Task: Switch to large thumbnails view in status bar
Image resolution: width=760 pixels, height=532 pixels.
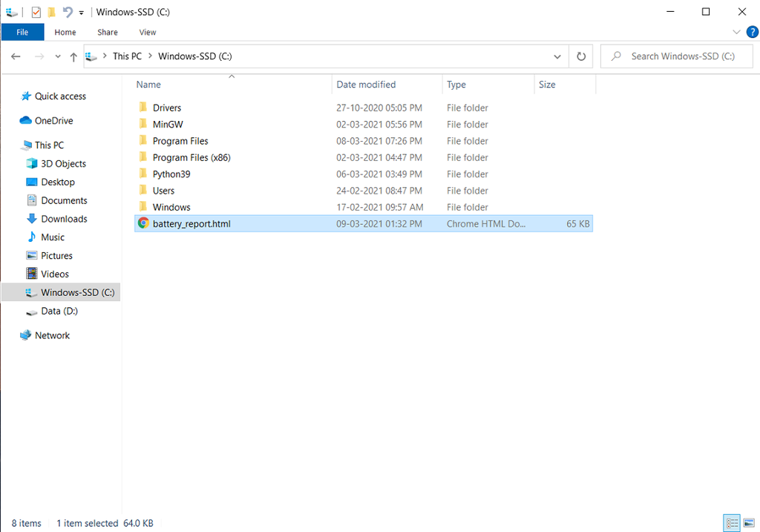Action: 749,523
